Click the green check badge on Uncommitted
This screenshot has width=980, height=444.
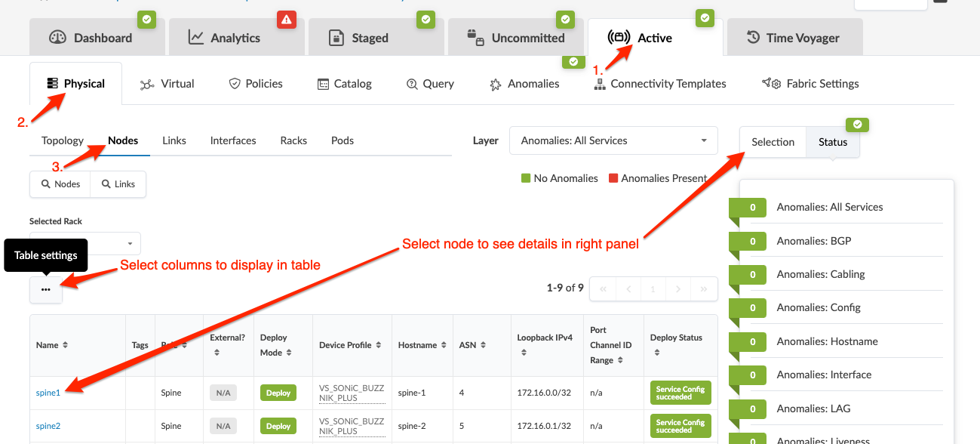(565, 20)
